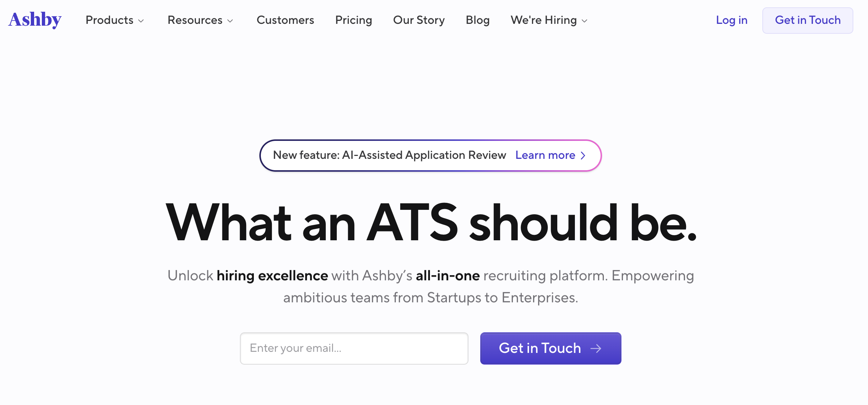Click the chevron beside We're Hiring

click(584, 21)
